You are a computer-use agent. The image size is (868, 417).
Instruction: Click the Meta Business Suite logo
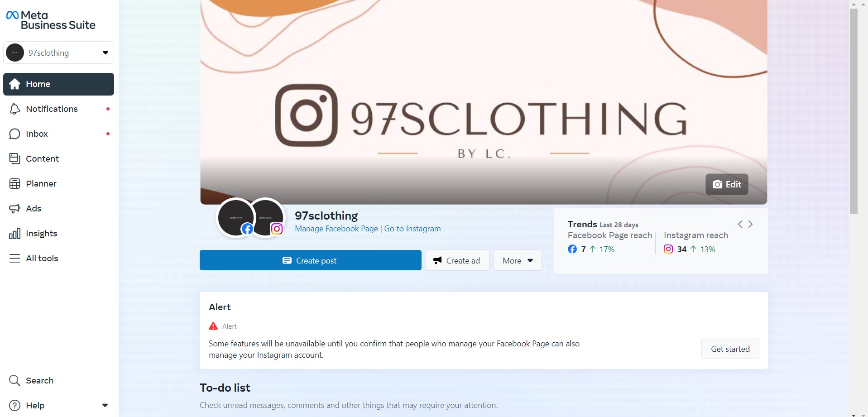(x=50, y=20)
